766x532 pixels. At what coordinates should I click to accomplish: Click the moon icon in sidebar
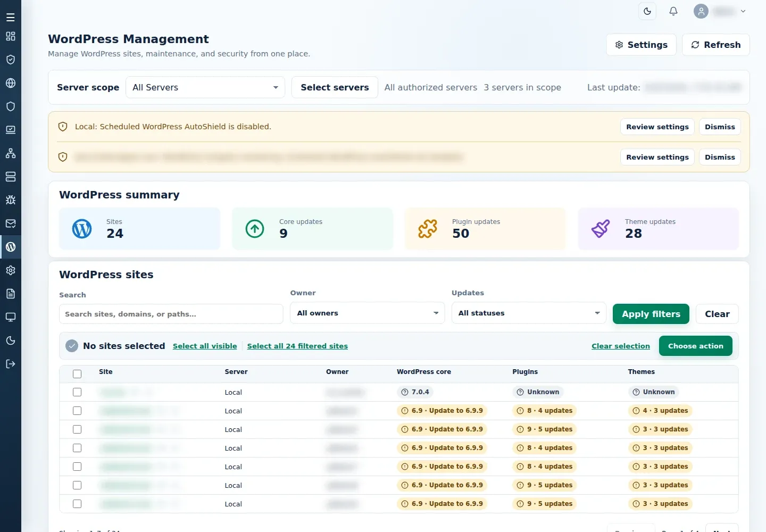11,340
